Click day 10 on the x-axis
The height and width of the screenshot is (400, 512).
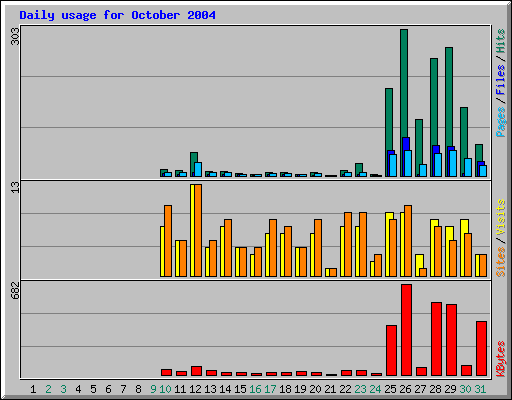coord(165,389)
